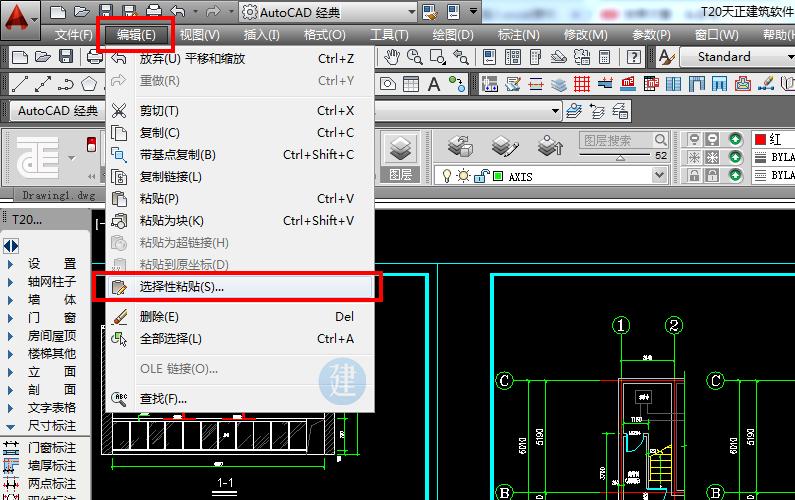Click the T20 palette left-right arrows icon
The image size is (795, 500).
pos(11,246)
